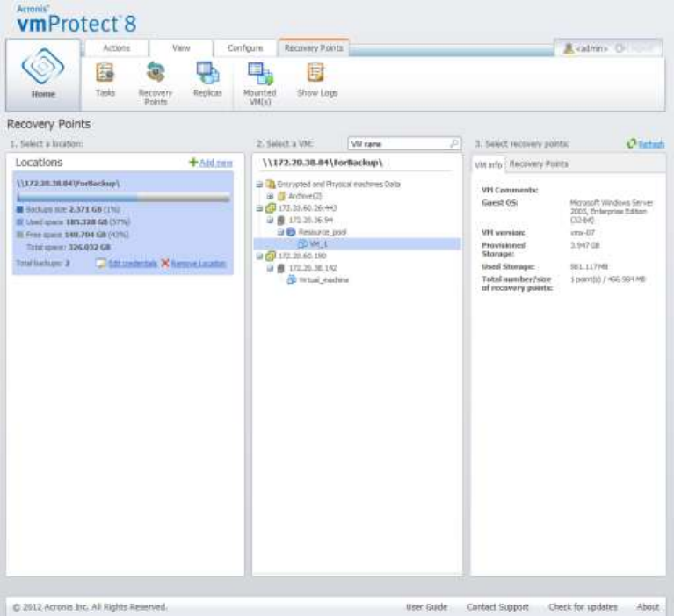Open the About link

(648, 607)
